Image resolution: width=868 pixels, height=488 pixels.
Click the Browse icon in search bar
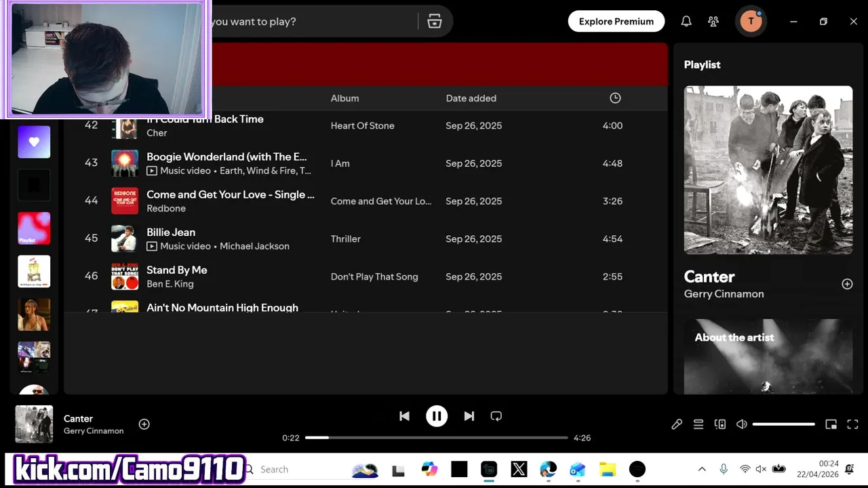tap(435, 21)
